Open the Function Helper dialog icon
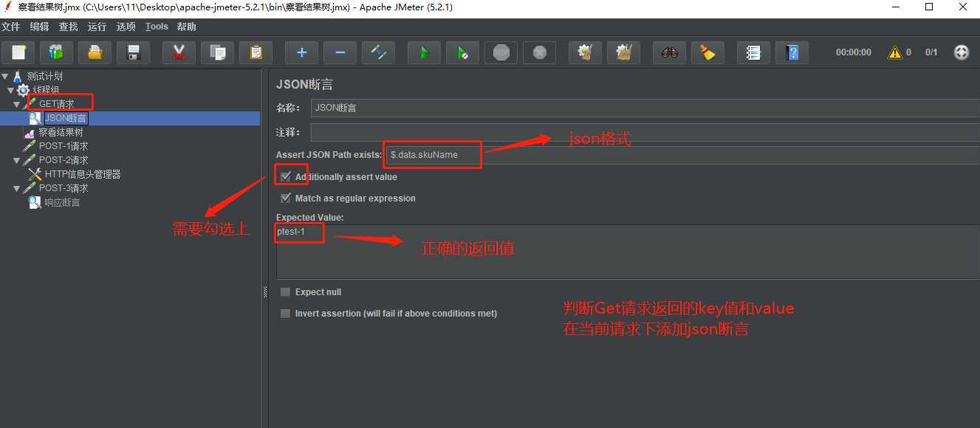Screen dimensions: 980x428 753,52
